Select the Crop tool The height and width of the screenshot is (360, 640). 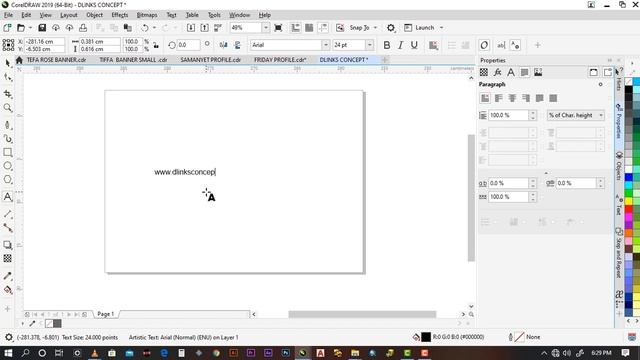[8, 94]
